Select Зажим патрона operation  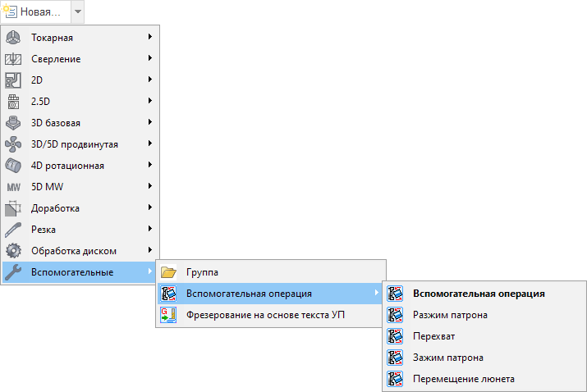click(x=447, y=358)
